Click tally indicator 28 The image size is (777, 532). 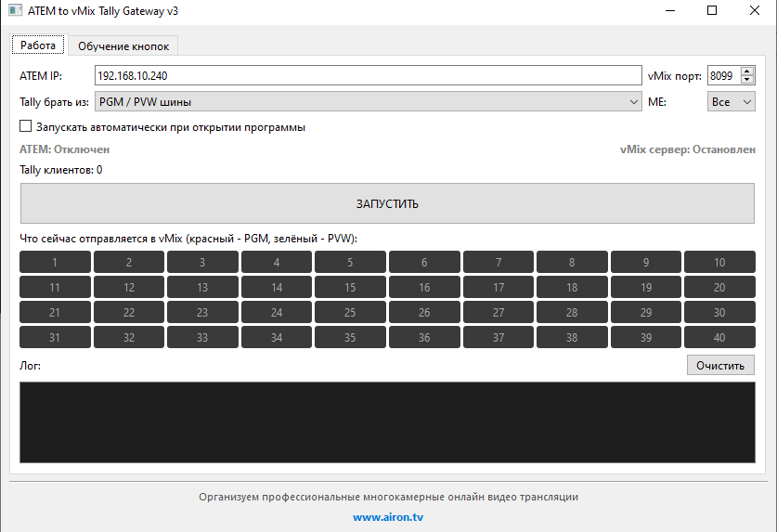click(573, 312)
